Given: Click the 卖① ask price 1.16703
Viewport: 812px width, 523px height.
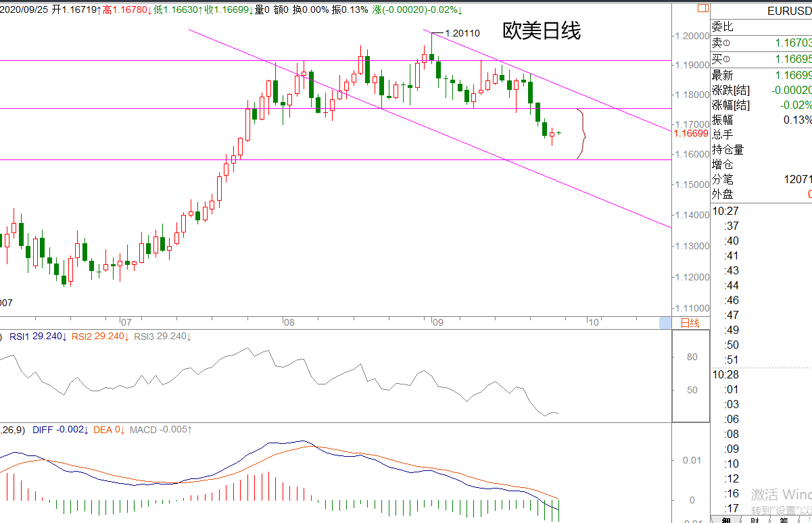Looking at the screenshot, I should pos(793,43).
